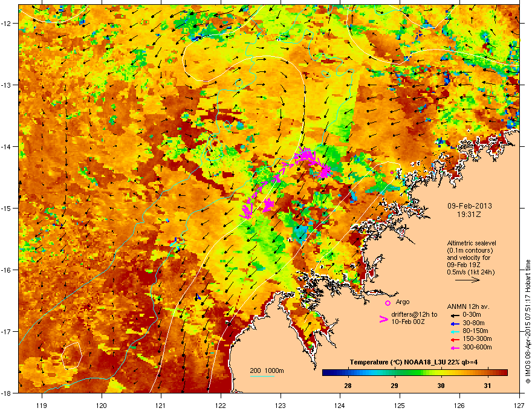Click the '10-Feb 00Z' legend text
532x411 pixels.
coord(408,322)
